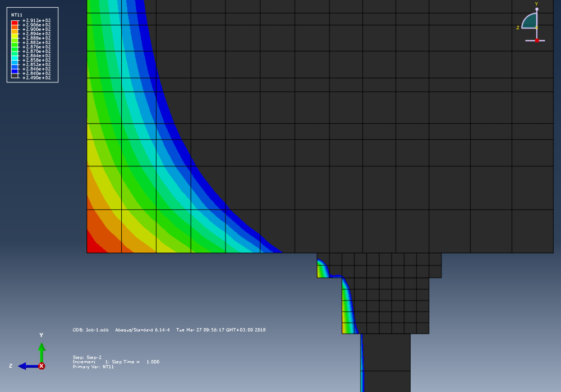Toggle the blue +2.840e+02 legend band

click(15, 70)
